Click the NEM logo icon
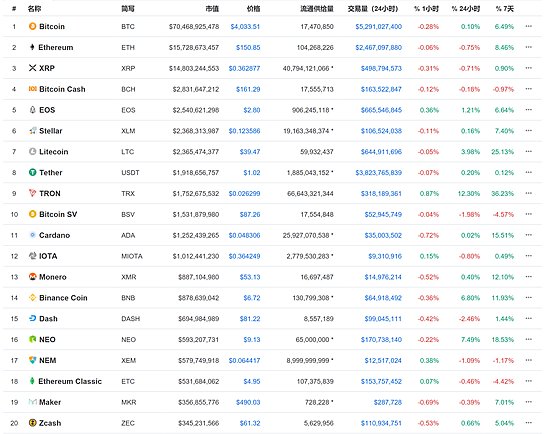553x434 pixels. coord(32,360)
